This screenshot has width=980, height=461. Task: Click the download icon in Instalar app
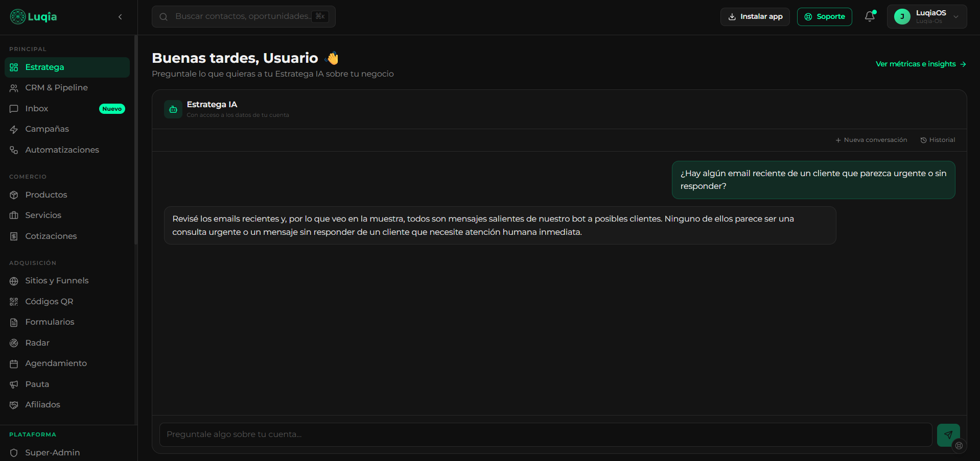732,17
